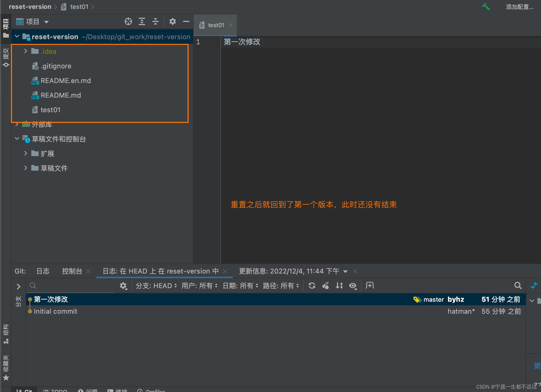Select test01 file in project tree
Viewport: 541px width, 392px height.
50,109
